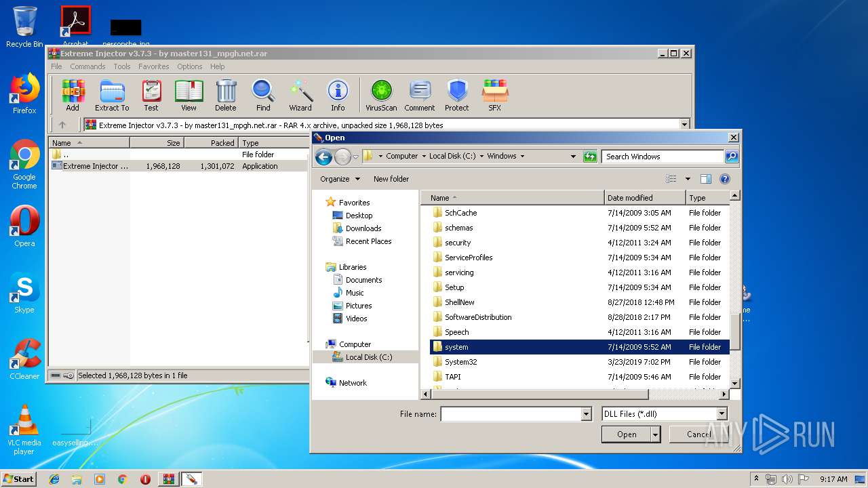The width and height of the screenshot is (868, 488).
Task: Sort by the Date modified column
Action: click(645, 198)
